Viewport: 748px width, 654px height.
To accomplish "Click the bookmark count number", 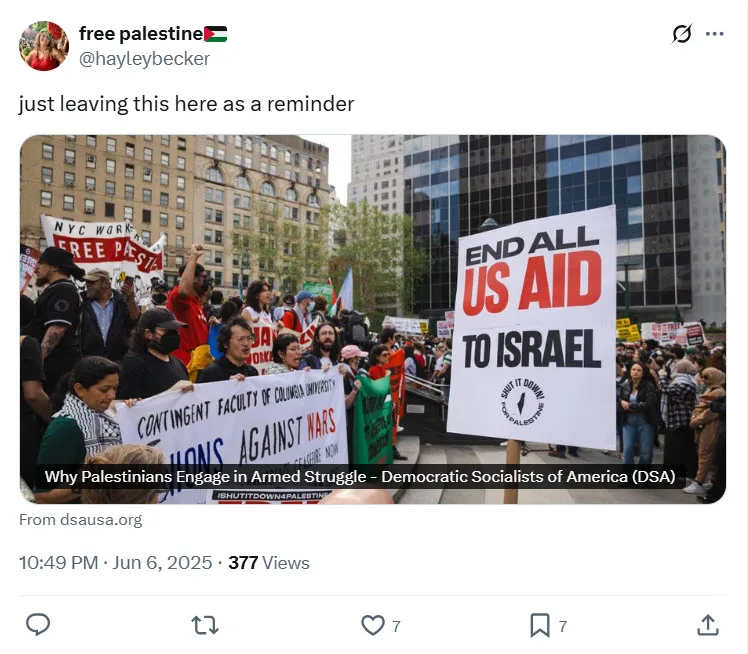I will [x=563, y=626].
